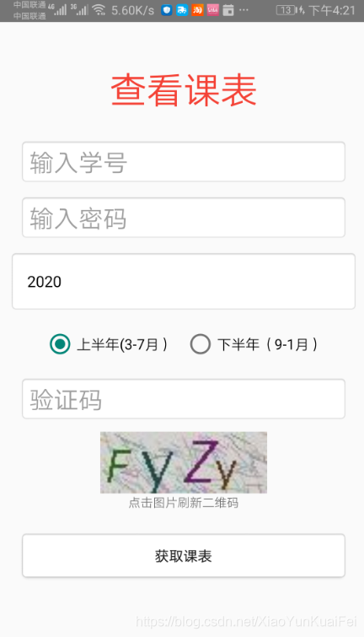Select the 上半年(3-7月) radio button
Image resolution: width=364 pixels, height=637 pixels.
60,344
